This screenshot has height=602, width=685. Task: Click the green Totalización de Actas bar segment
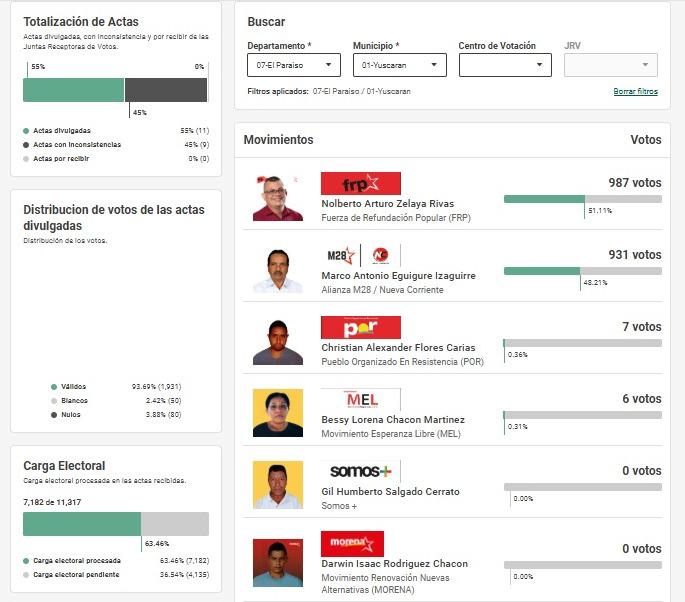(x=73, y=90)
